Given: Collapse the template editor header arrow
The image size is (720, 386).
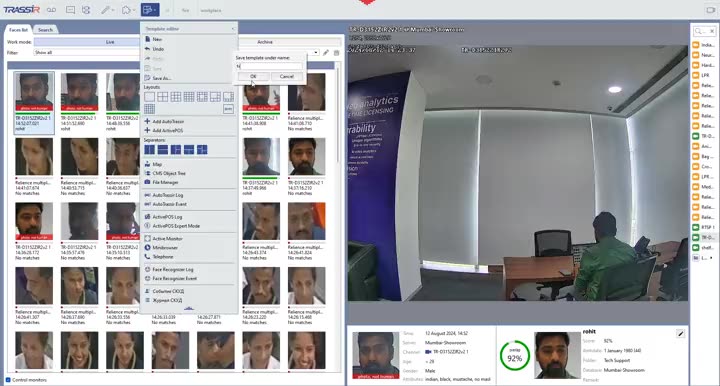Looking at the screenshot, I should [x=233, y=29].
